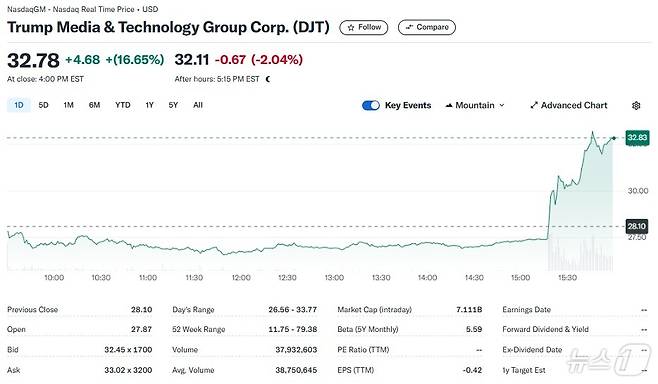The height and width of the screenshot is (384, 658).
Task: Click the Ask value 33.02 x 3200
Action: coord(128,370)
